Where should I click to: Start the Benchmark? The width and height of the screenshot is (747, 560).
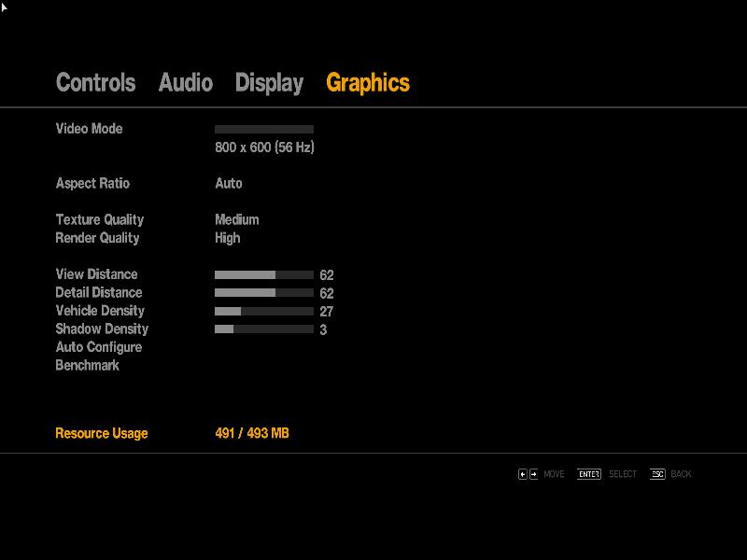(x=87, y=365)
